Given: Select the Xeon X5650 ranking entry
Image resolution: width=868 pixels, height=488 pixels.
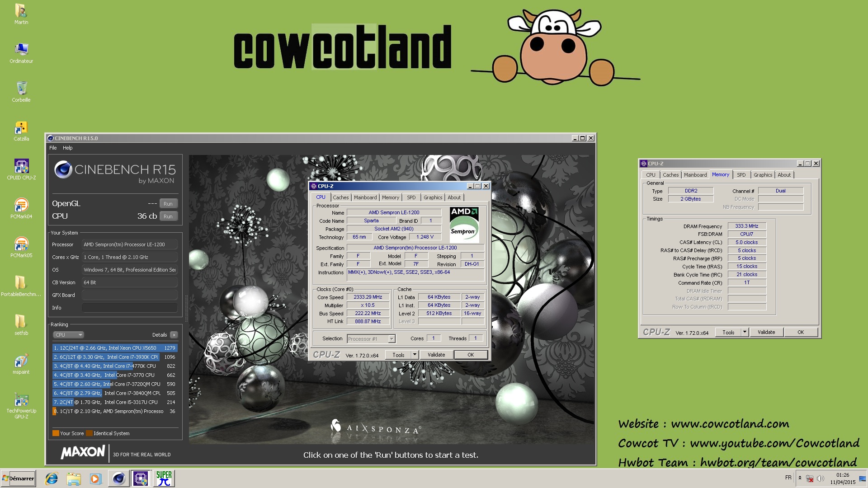Looking at the screenshot, I should (x=115, y=348).
